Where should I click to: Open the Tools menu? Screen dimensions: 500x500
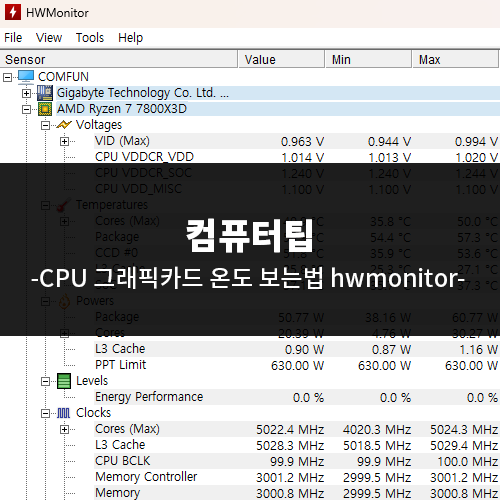coord(90,38)
